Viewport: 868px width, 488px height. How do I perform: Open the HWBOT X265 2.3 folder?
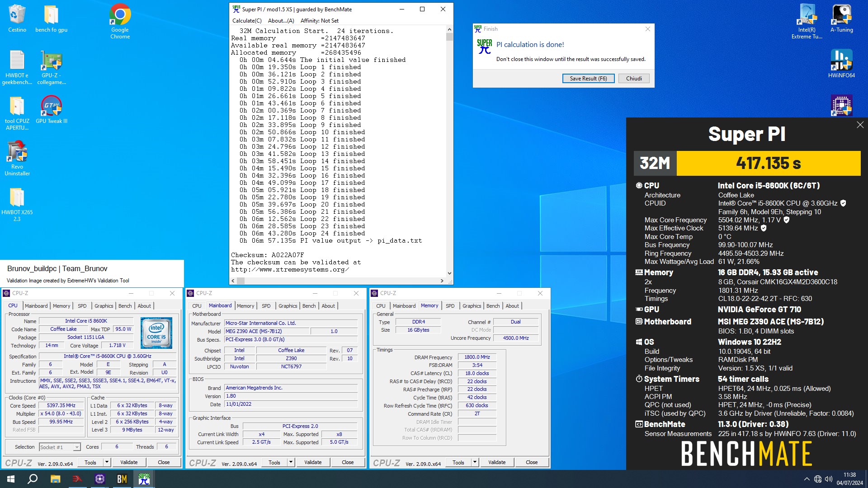pos(17,204)
